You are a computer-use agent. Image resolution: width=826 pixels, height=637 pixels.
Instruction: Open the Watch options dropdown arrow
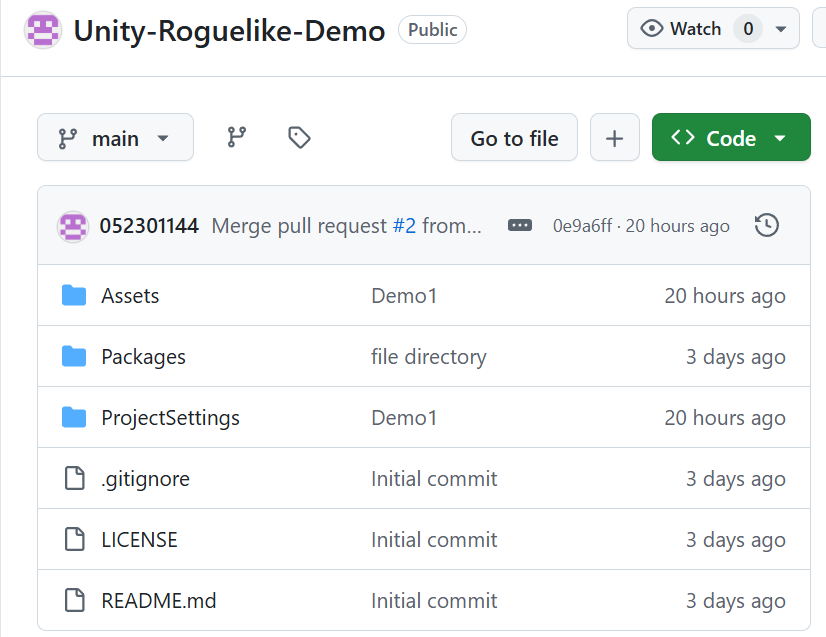click(781, 29)
